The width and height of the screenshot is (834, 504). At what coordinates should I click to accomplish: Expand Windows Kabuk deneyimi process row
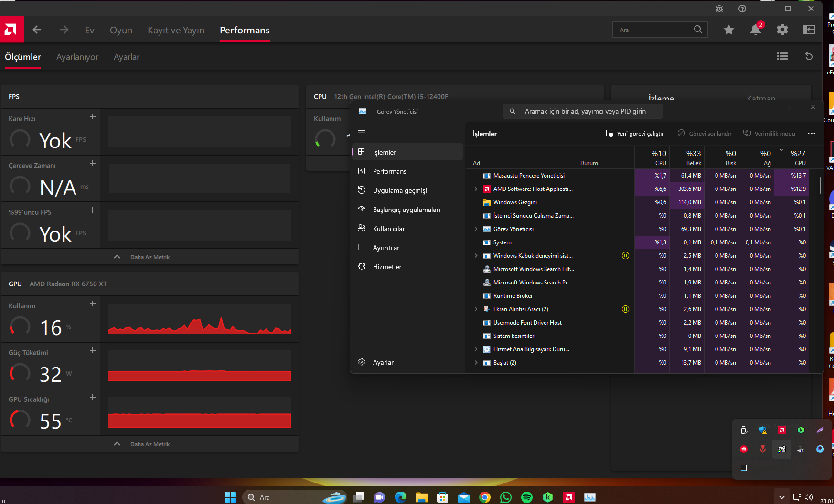tap(476, 256)
